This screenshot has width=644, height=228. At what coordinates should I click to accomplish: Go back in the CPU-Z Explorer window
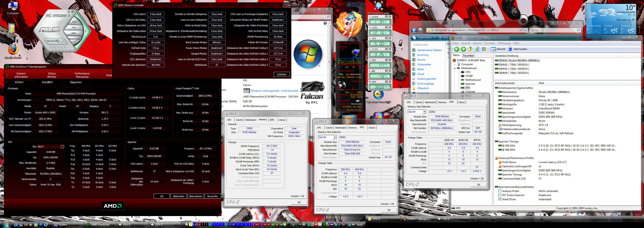click(414, 30)
